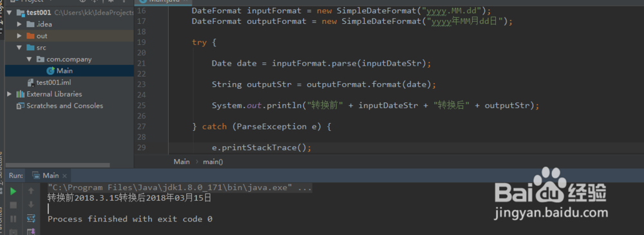Click the test001 module folder icon

(21, 12)
